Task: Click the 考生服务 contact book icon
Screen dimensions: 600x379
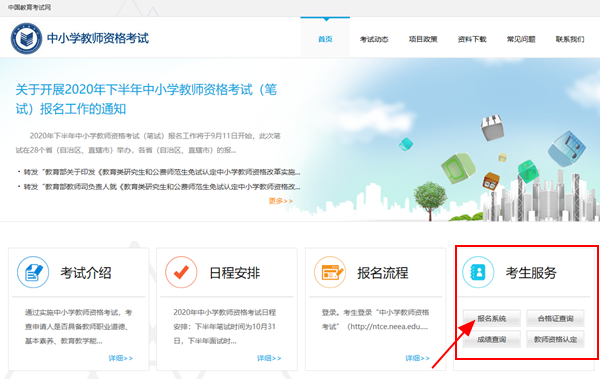Action: click(478, 272)
